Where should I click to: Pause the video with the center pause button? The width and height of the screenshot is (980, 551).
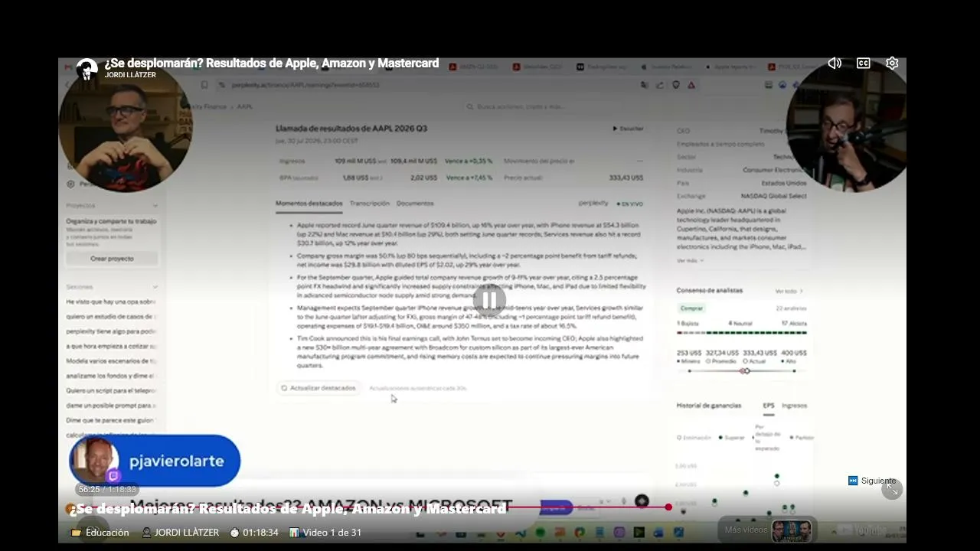(x=490, y=299)
